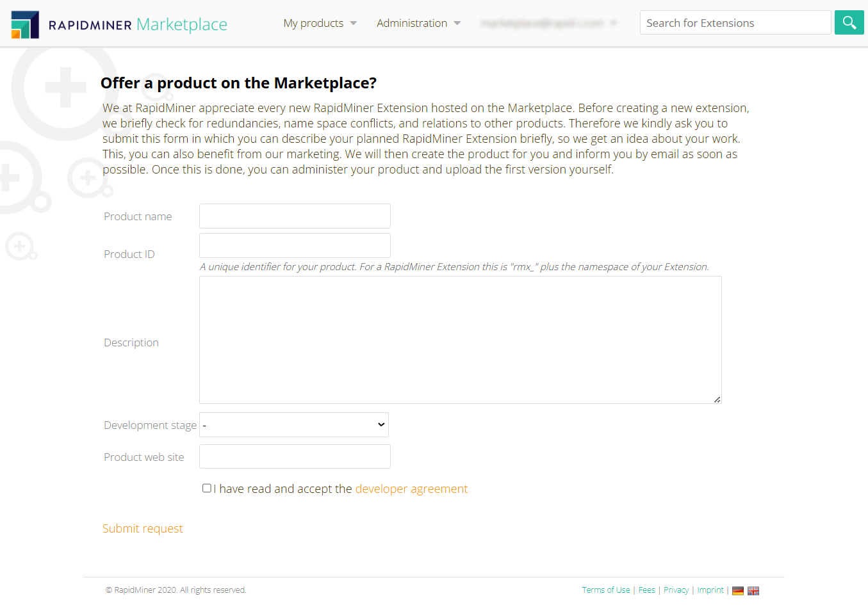Viewport: 868px width, 612px height.
Task: Select the British flag for English
Action: click(x=753, y=590)
